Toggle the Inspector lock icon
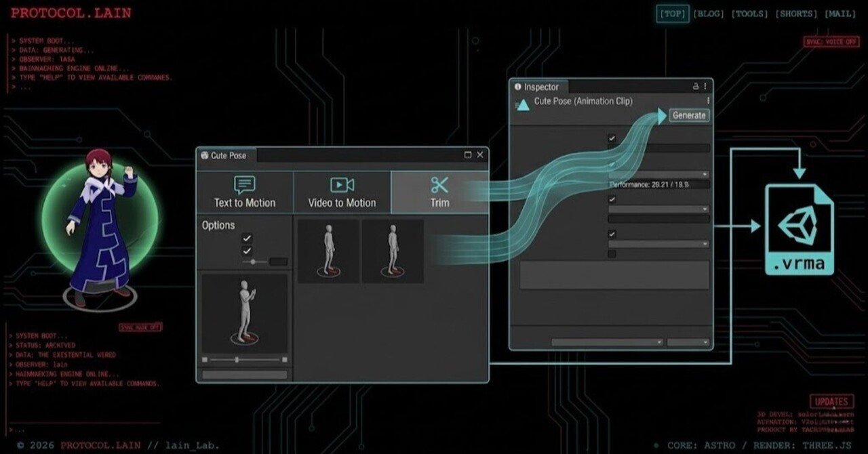The height and width of the screenshot is (454, 868). 695,87
